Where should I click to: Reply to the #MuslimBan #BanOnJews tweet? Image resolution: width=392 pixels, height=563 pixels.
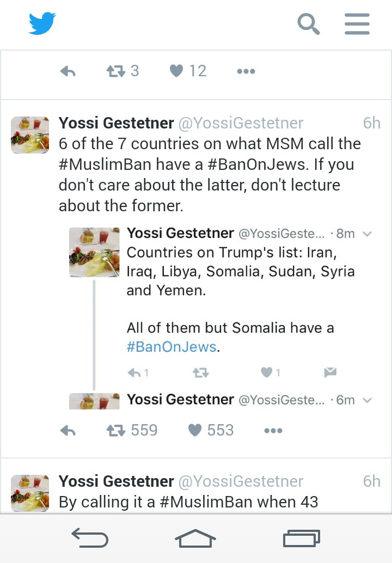pyautogui.click(x=68, y=431)
